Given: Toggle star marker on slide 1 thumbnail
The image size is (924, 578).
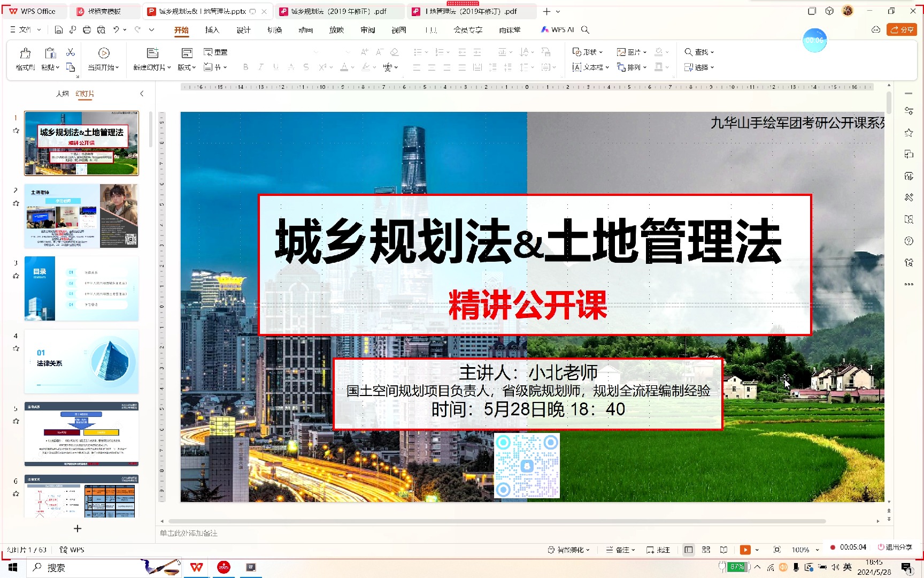Looking at the screenshot, I should 16,130.
